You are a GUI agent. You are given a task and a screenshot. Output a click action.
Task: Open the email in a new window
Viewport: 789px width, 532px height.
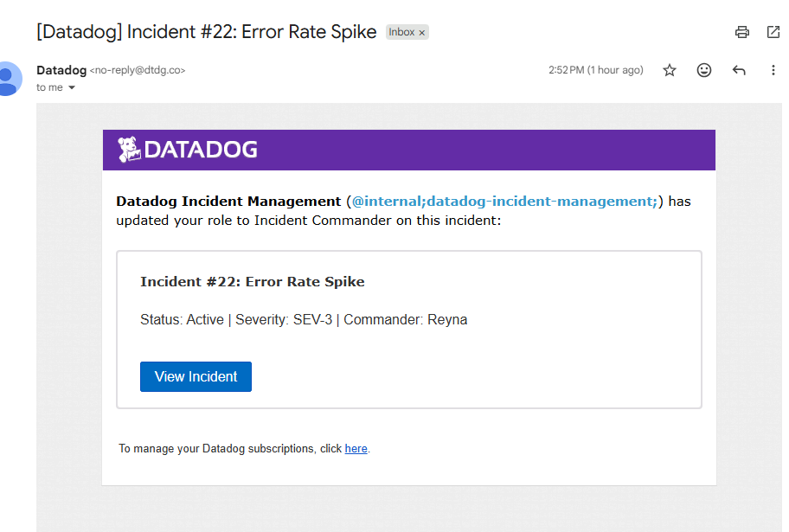click(x=773, y=32)
